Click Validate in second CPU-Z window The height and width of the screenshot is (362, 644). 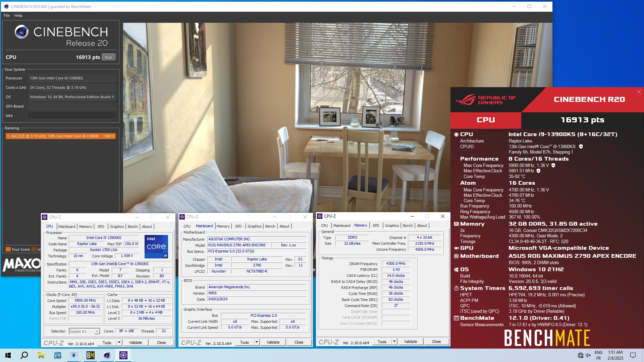click(273, 342)
